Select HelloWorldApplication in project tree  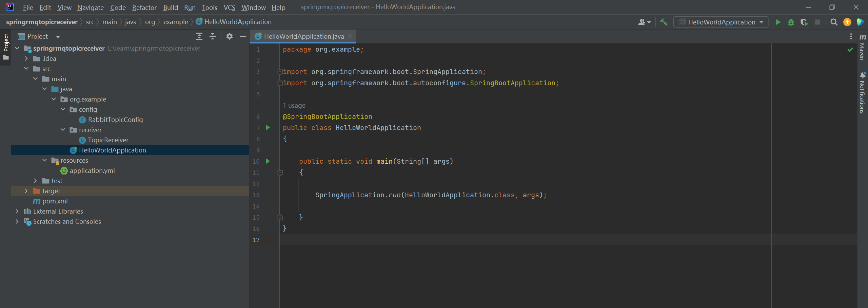(130, 150)
